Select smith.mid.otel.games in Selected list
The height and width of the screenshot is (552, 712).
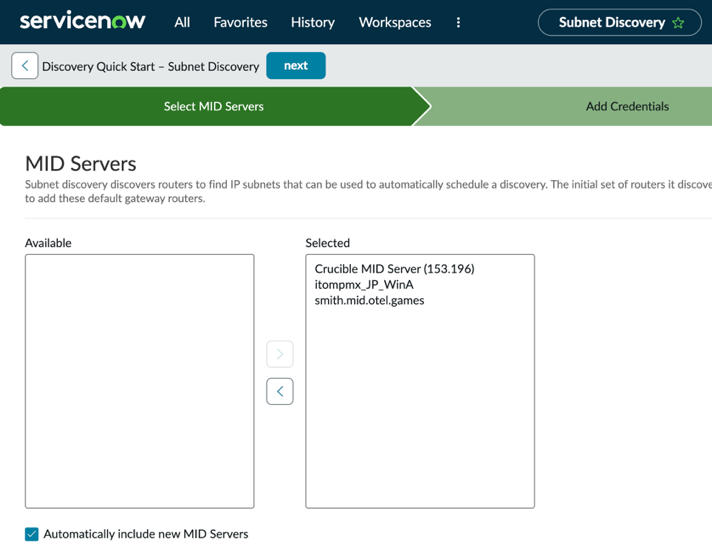(x=369, y=301)
